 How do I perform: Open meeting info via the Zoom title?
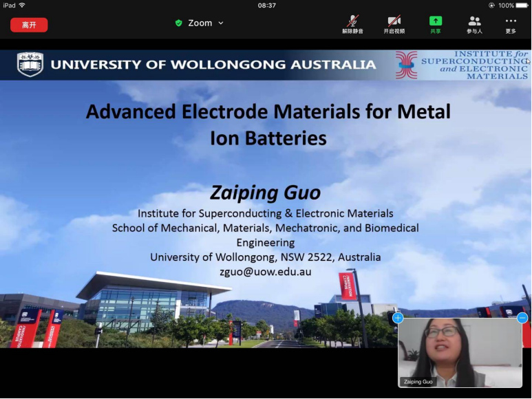[200, 23]
